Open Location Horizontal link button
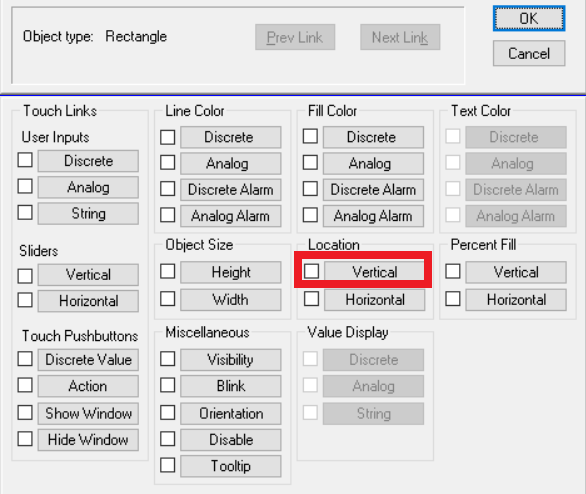Image resolution: width=586 pixels, height=494 pixels. [374, 300]
